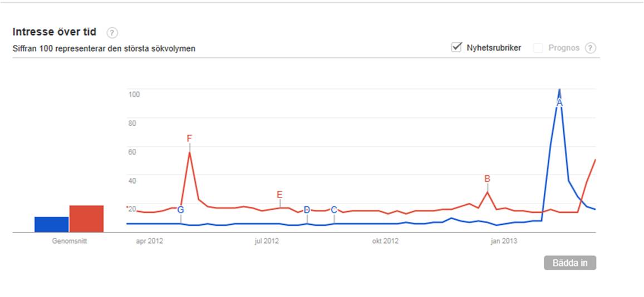Select news marker G on blue line

pos(180,210)
